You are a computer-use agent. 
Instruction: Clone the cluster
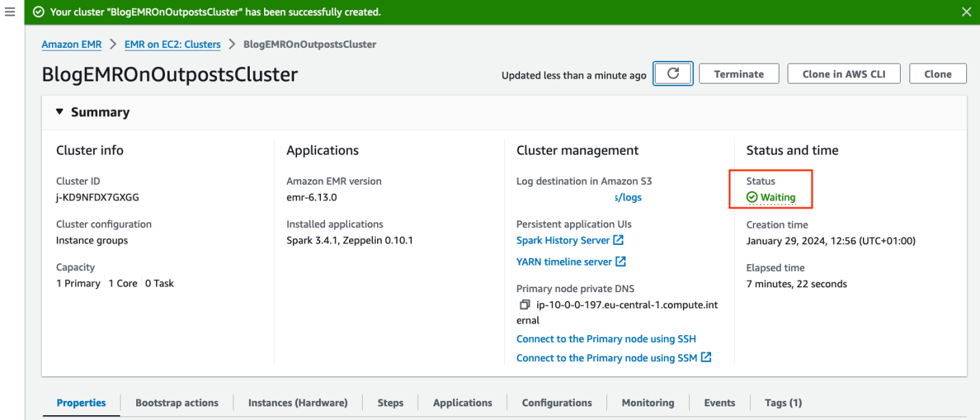(938, 74)
